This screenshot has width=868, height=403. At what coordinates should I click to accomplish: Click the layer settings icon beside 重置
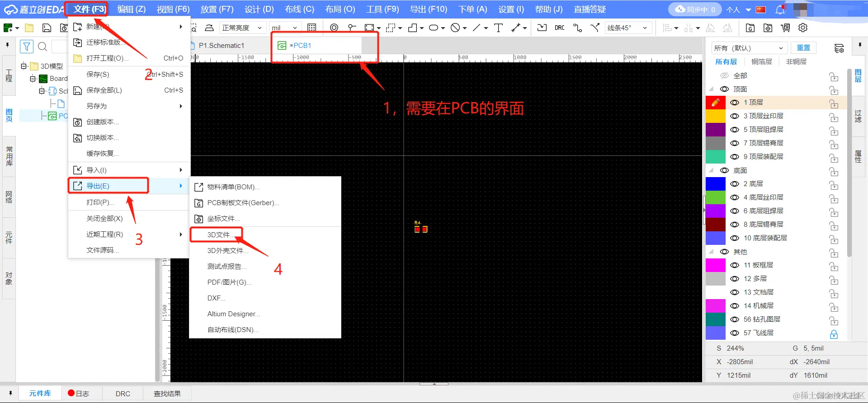(x=839, y=48)
